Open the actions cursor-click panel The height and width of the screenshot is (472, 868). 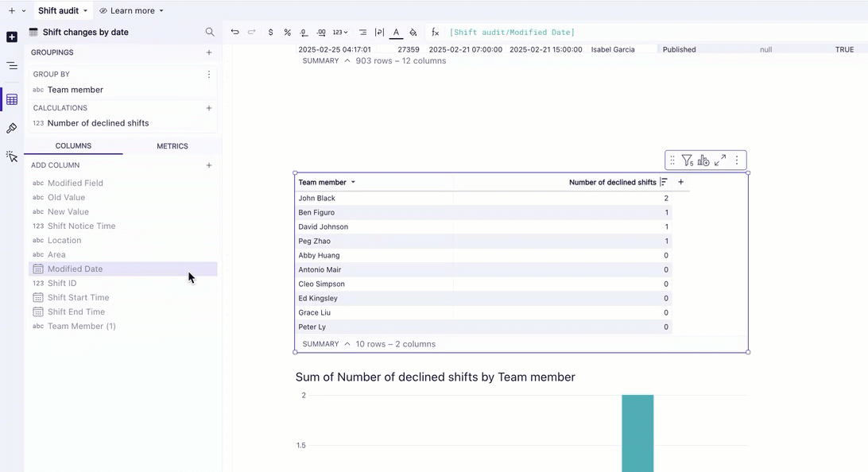tap(12, 157)
